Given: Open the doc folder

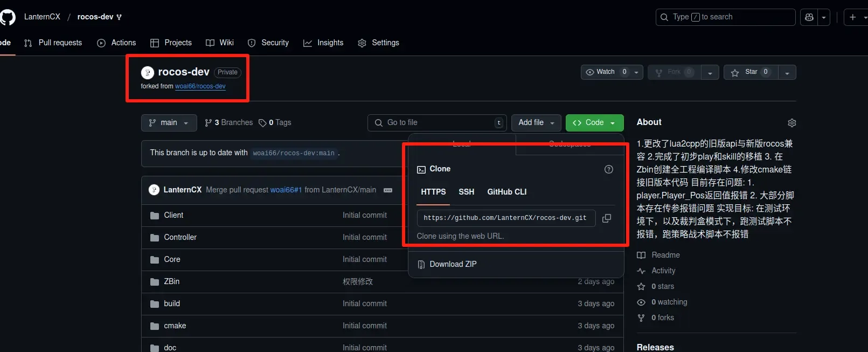Looking at the screenshot, I should 170,348.
